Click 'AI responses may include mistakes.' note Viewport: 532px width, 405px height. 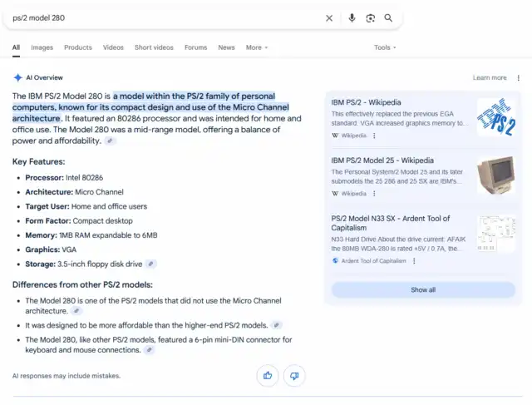[x=66, y=376]
